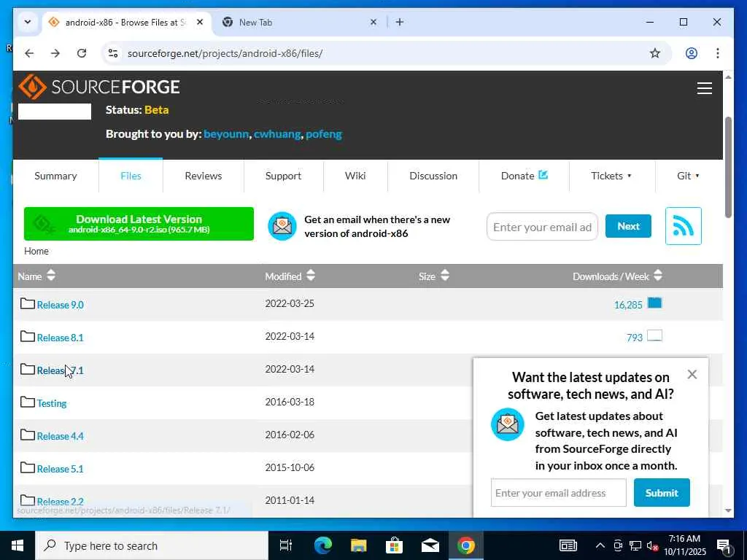View site information icon in address bar
This screenshot has width=747, height=560.
coord(113,53)
